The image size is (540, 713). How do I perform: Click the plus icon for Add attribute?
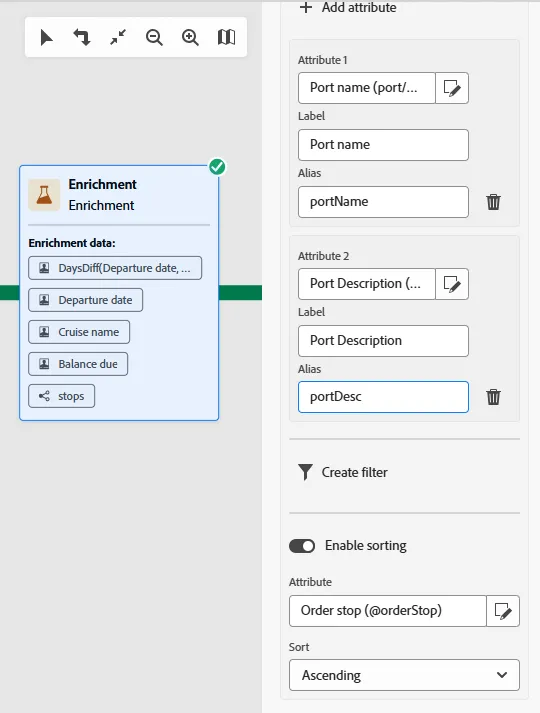pyautogui.click(x=306, y=8)
